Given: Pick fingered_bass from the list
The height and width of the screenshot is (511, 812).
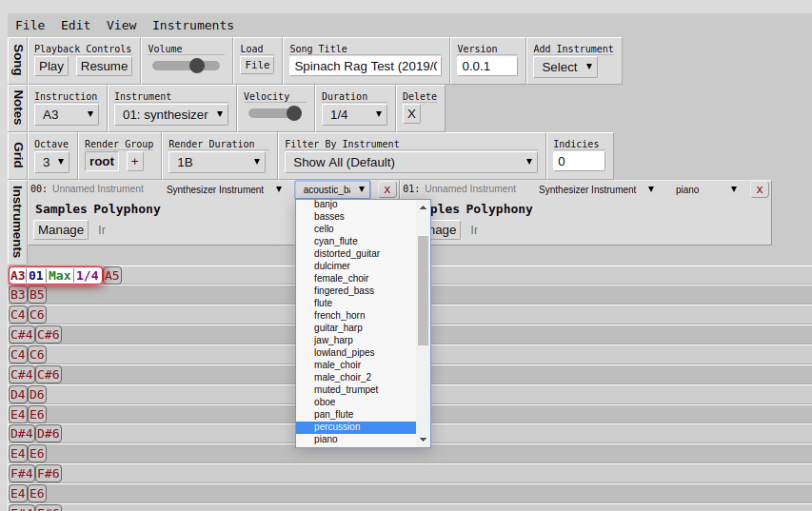Looking at the screenshot, I should click(356, 291).
